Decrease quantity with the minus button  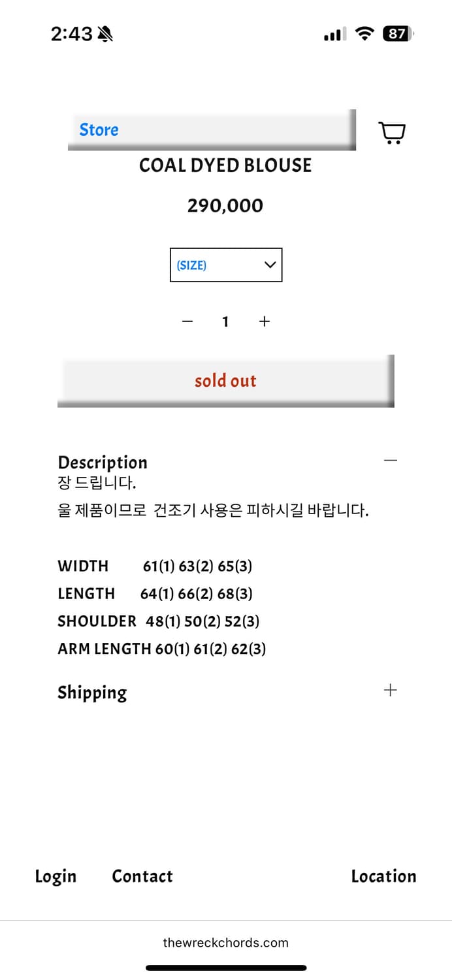tap(187, 321)
